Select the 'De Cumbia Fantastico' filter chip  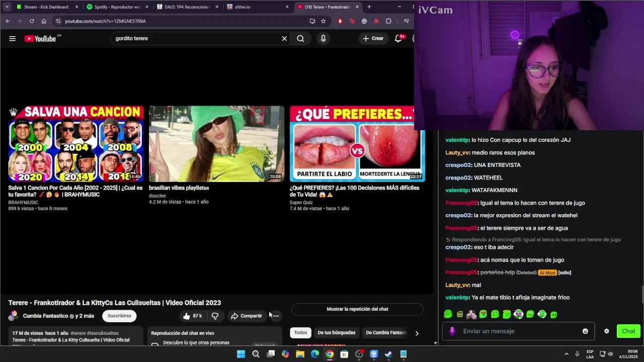[x=386, y=332]
